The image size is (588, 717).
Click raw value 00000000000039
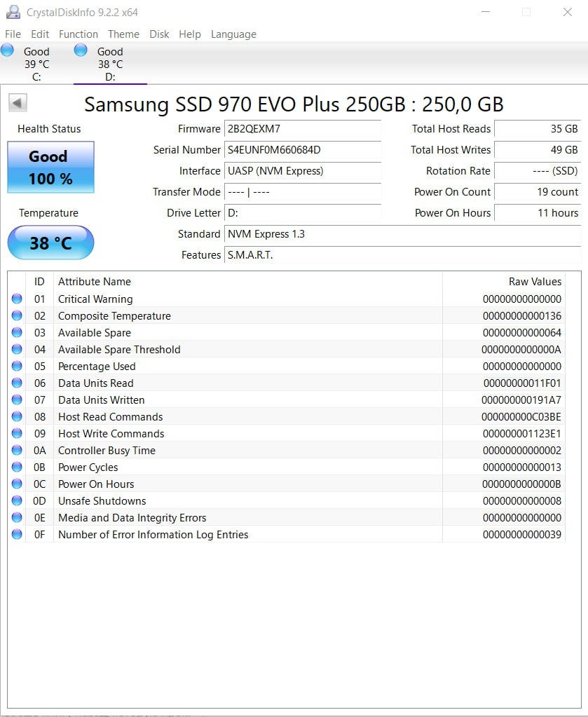pyautogui.click(x=522, y=535)
